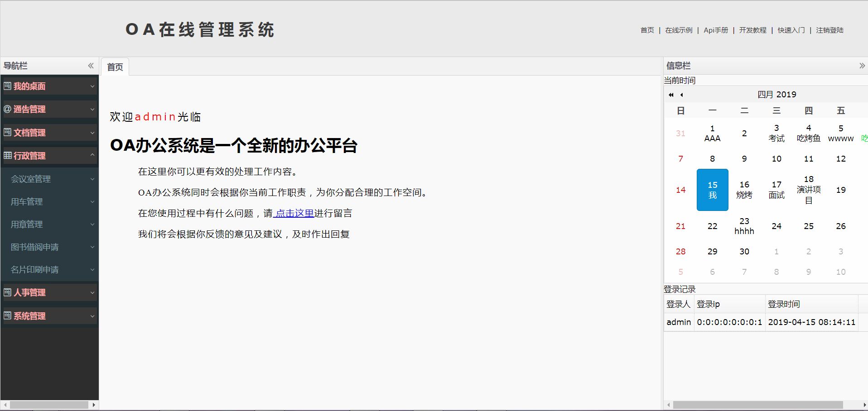Click the previous month arrow in calendar
Screen dimensions: 868x411
tap(681, 95)
